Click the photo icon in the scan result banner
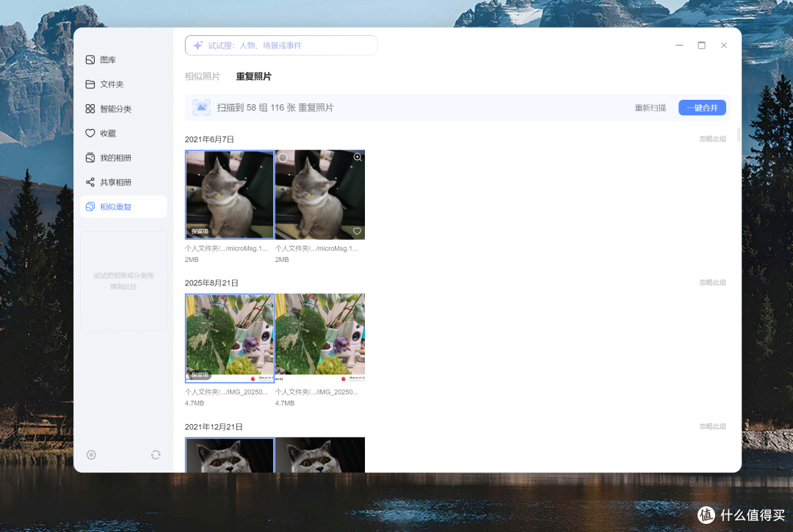The image size is (793, 532). (x=201, y=108)
